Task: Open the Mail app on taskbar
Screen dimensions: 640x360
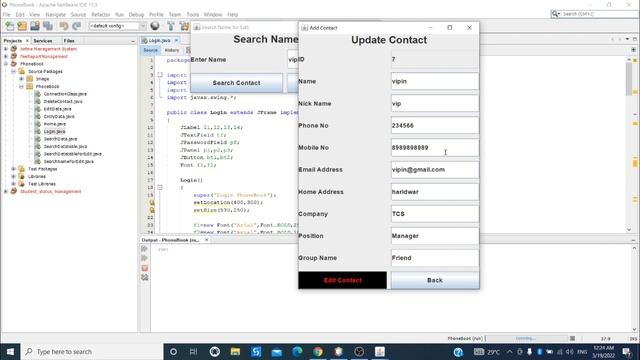Action: click(276, 351)
